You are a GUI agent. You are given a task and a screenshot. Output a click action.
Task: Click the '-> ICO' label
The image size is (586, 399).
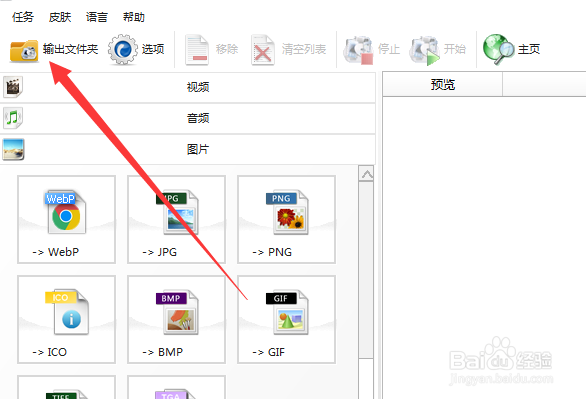[x=50, y=352]
